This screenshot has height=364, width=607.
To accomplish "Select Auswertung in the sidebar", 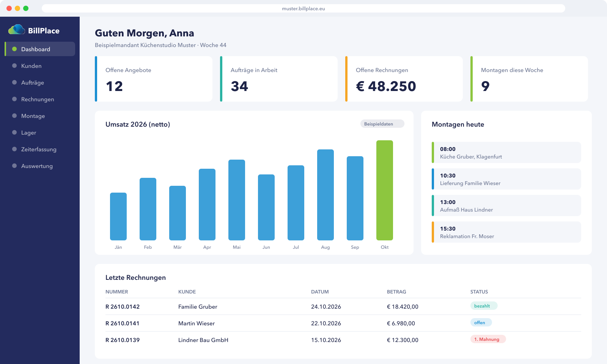I will pos(40,166).
